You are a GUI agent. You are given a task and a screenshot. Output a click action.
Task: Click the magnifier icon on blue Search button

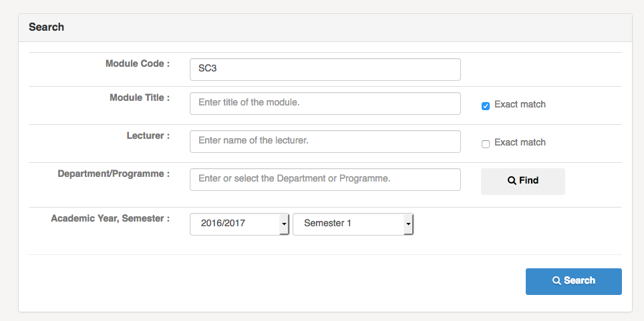click(556, 281)
